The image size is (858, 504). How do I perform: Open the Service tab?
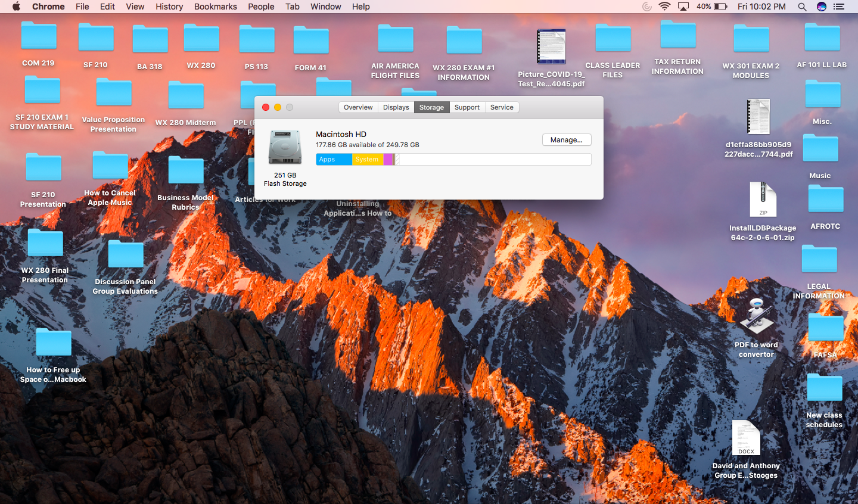point(502,107)
